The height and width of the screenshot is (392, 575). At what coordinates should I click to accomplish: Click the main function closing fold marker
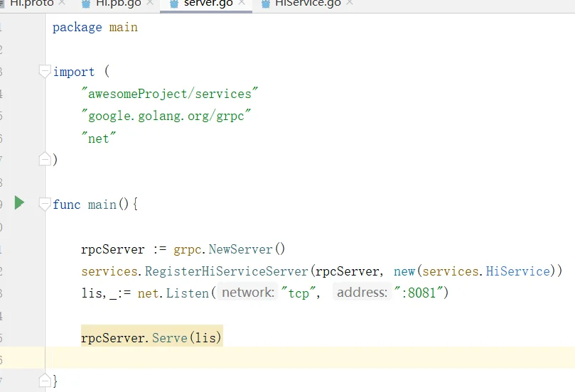click(45, 380)
